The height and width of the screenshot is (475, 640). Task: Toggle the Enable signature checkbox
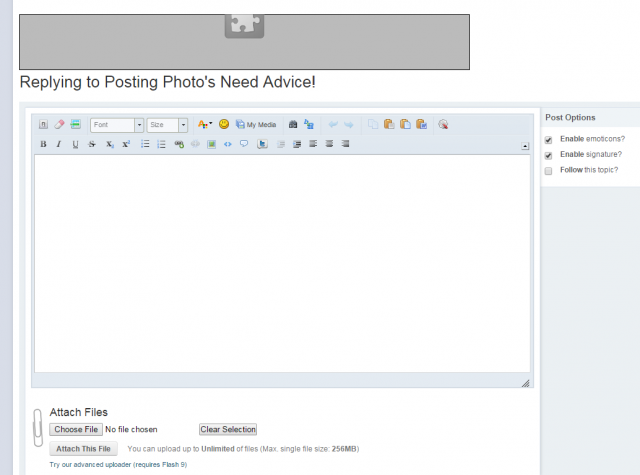pyautogui.click(x=548, y=155)
